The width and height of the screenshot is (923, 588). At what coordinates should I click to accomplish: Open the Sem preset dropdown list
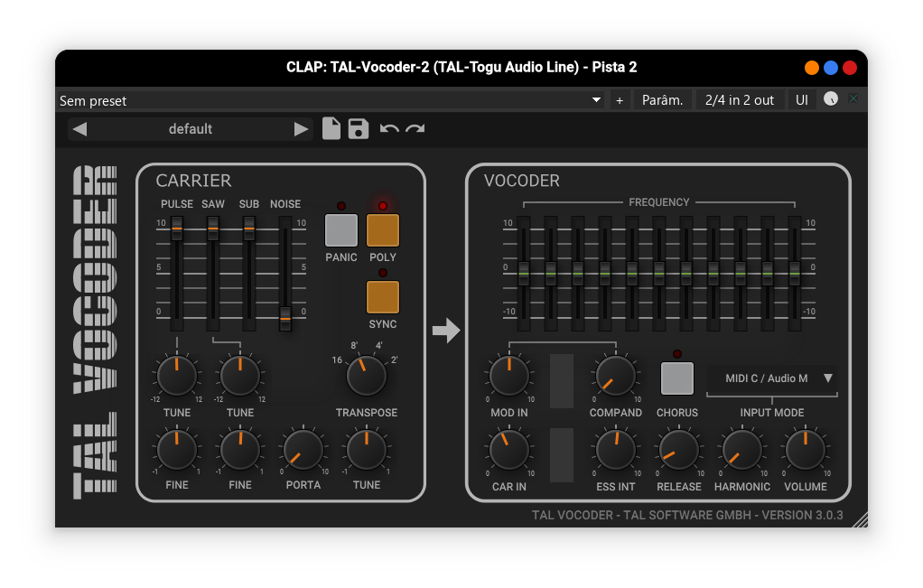coord(325,100)
